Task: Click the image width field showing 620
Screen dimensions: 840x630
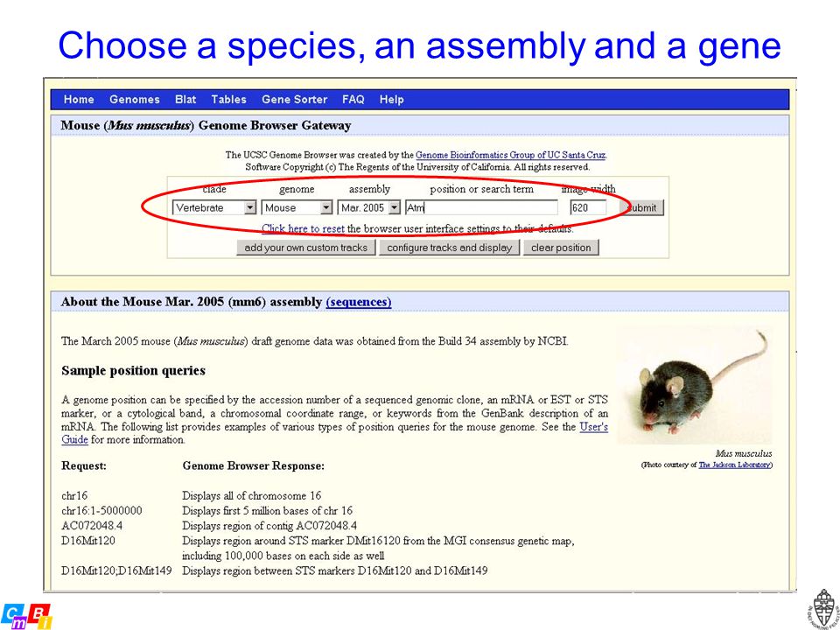Action: [x=588, y=208]
